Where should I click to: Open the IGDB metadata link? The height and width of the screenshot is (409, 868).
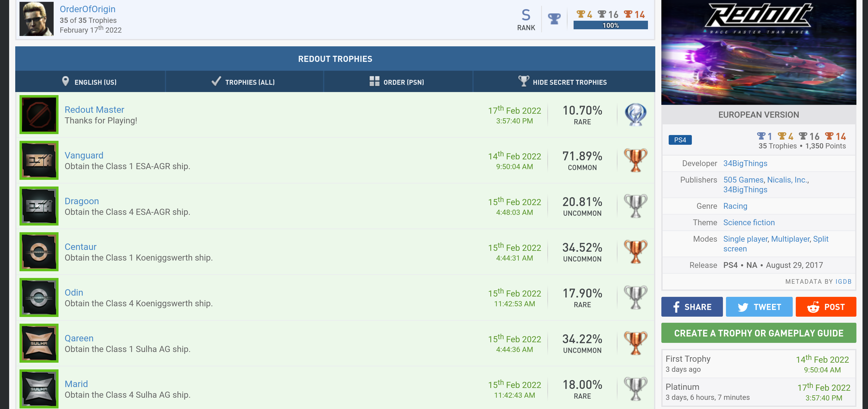[x=843, y=282]
